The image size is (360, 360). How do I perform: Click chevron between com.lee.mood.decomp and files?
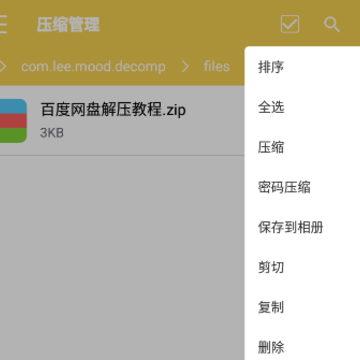pos(185,67)
